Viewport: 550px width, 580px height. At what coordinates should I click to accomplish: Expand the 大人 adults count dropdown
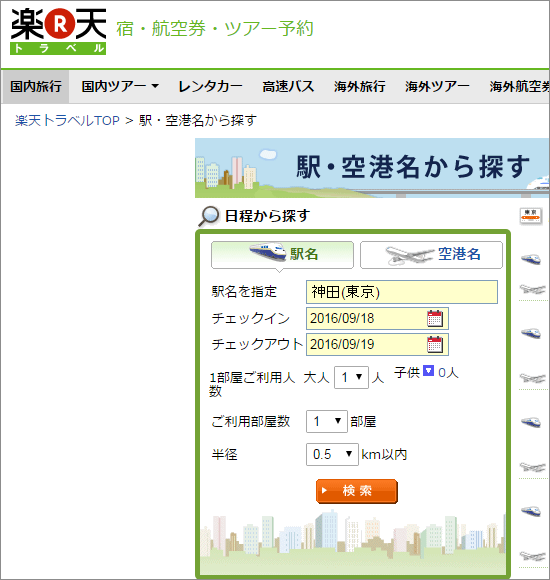pyautogui.click(x=351, y=377)
